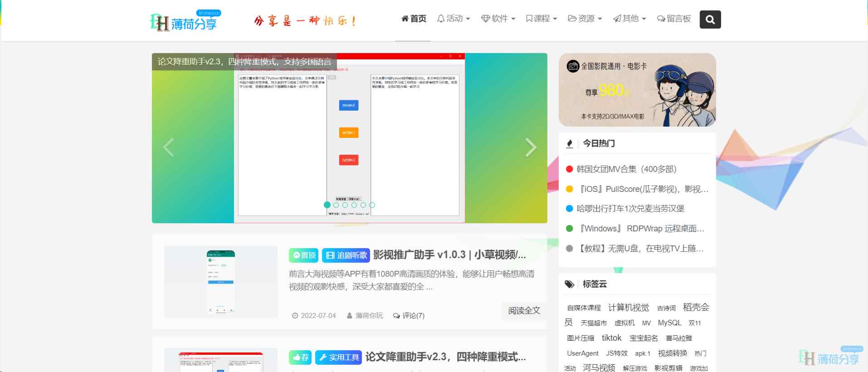Click the 计算机视觉 tag in tag cloud
This screenshot has width=868, height=372.
(628, 308)
